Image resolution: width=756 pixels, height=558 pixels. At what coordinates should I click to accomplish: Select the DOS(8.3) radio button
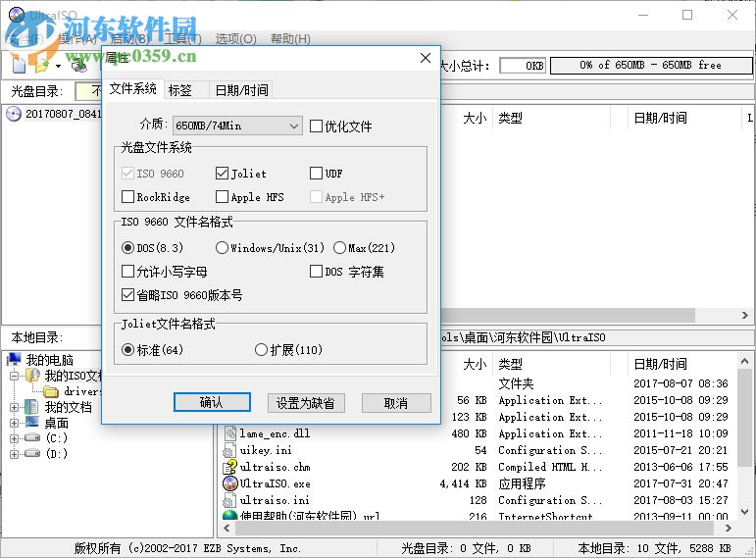[x=127, y=248]
